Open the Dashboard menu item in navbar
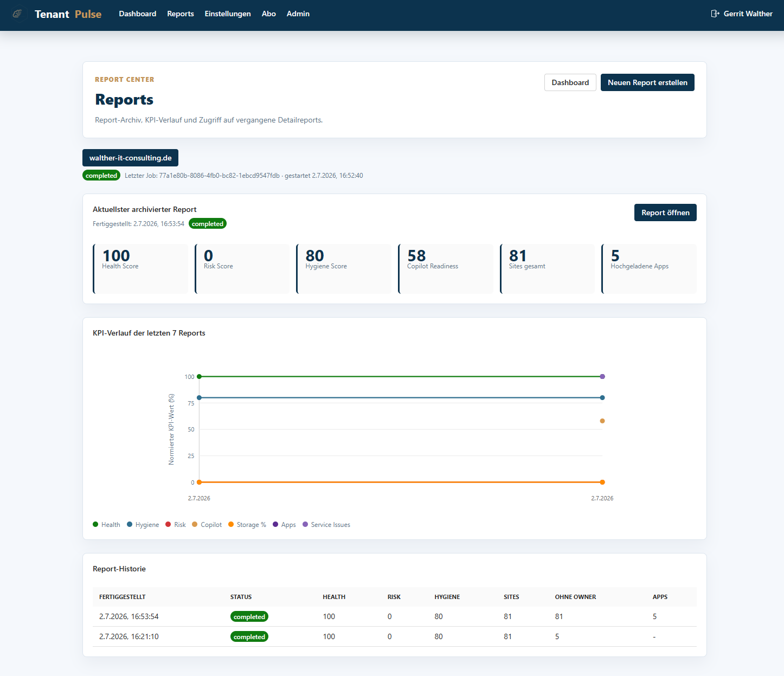784x676 pixels. pos(138,14)
